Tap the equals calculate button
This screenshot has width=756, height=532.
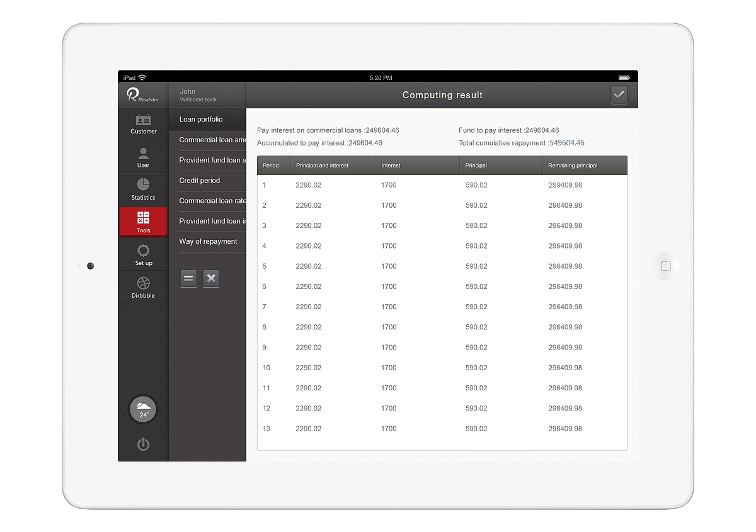(x=188, y=278)
